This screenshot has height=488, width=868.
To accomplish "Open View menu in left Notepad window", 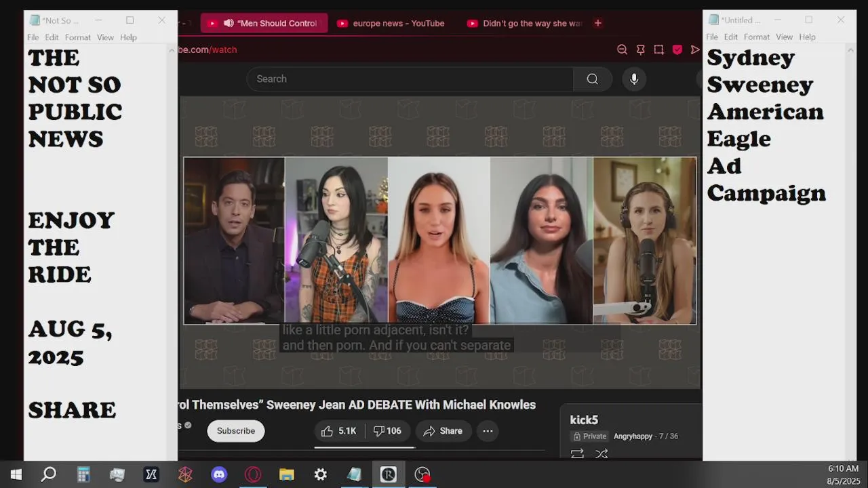I will tap(105, 37).
